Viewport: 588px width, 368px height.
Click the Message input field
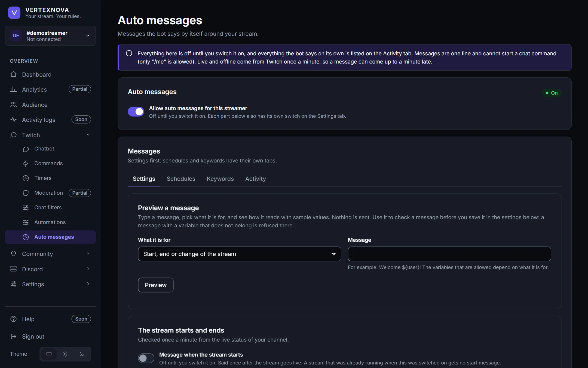tap(449, 254)
